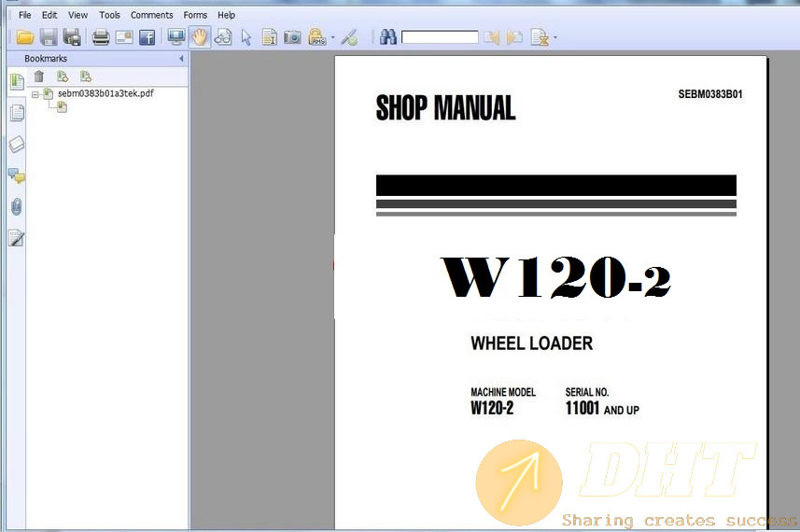Open the Layers sidebar icon

pyautogui.click(x=17, y=145)
